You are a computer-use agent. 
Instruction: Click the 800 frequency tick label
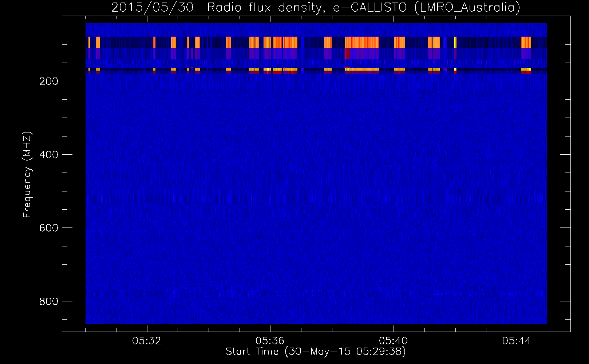tap(49, 301)
